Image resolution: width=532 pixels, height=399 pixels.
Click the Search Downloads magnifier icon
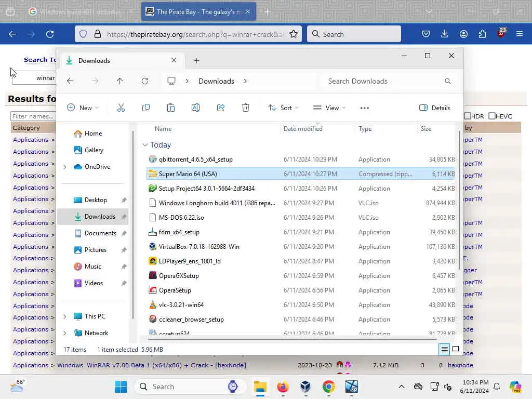point(447,81)
